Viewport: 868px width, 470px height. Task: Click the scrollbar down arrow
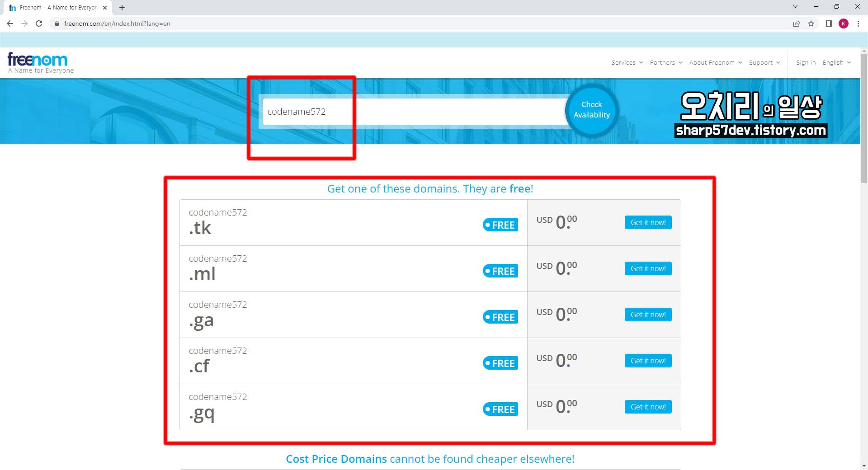[x=864, y=466]
